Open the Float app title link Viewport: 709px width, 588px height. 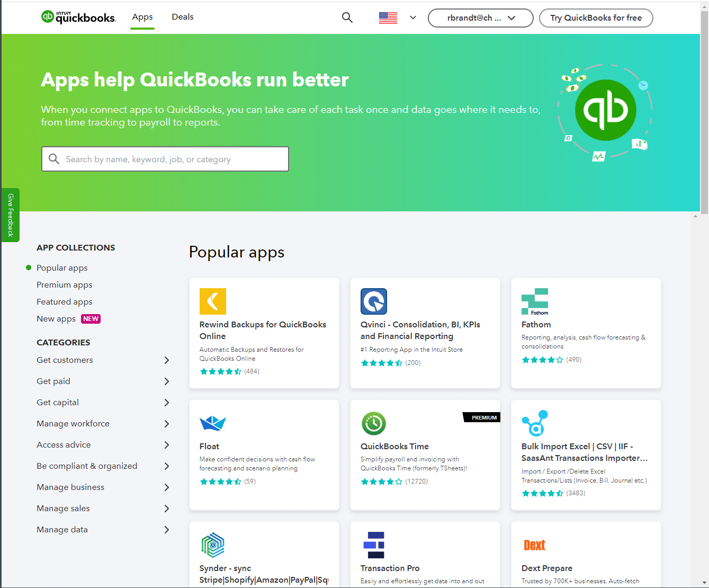pos(209,447)
